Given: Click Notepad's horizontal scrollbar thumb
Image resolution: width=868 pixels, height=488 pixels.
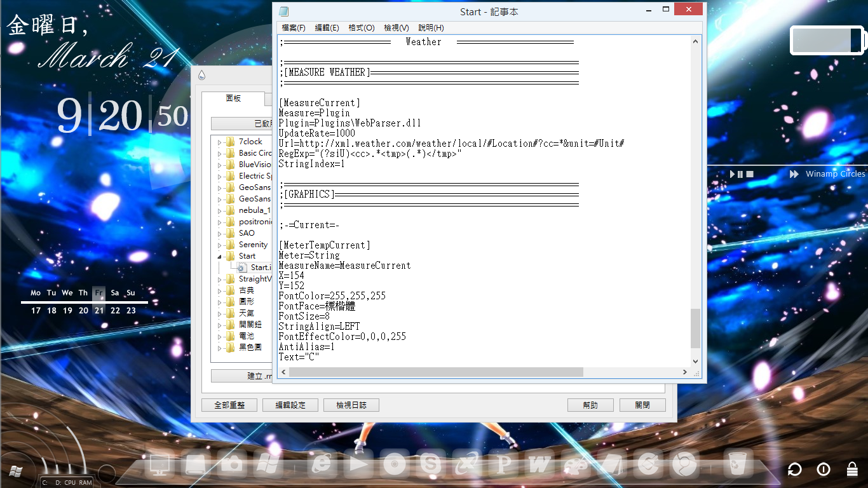Looking at the screenshot, I should (435, 372).
